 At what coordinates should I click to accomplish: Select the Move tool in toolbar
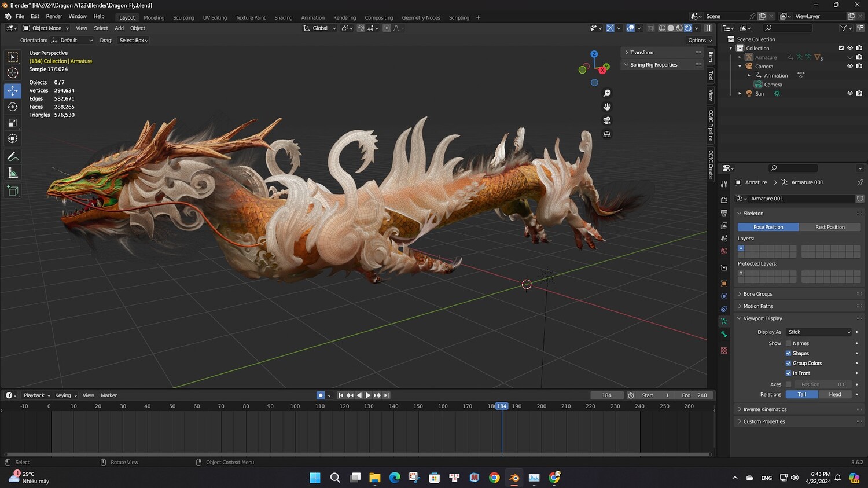click(12, 91)
